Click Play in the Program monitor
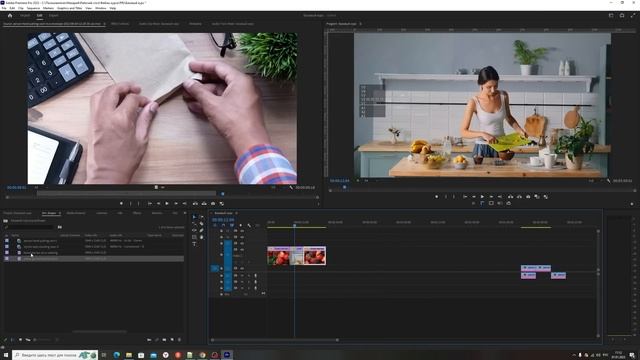 pos(482,197)
